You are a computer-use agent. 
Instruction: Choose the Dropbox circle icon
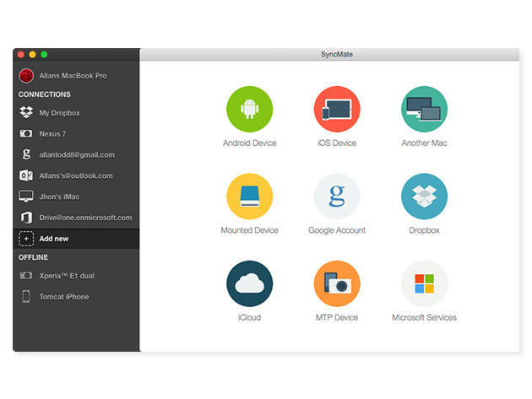click(424, 197)
